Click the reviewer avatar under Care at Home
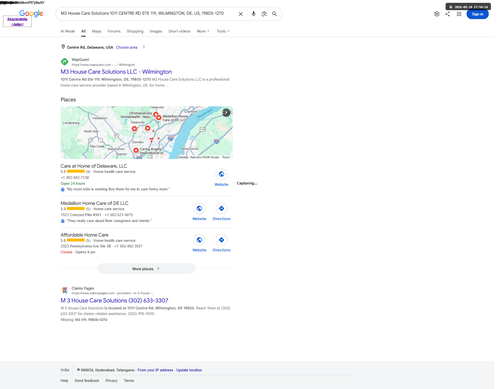 coord(63,189)
